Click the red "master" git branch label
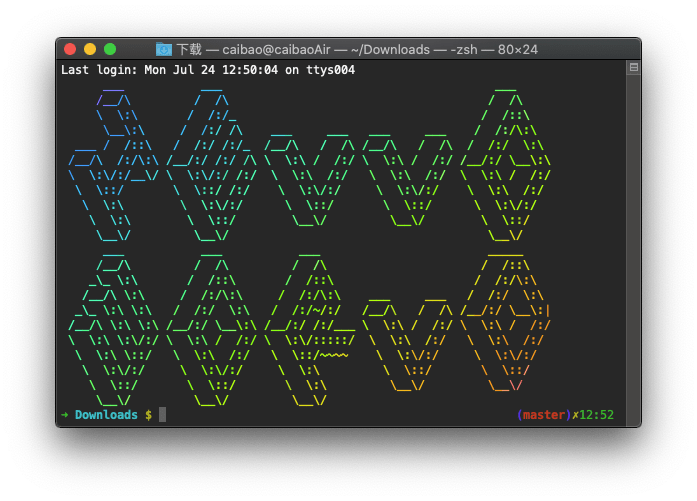Viewport: 697px width, 501px height. [545, 415]
